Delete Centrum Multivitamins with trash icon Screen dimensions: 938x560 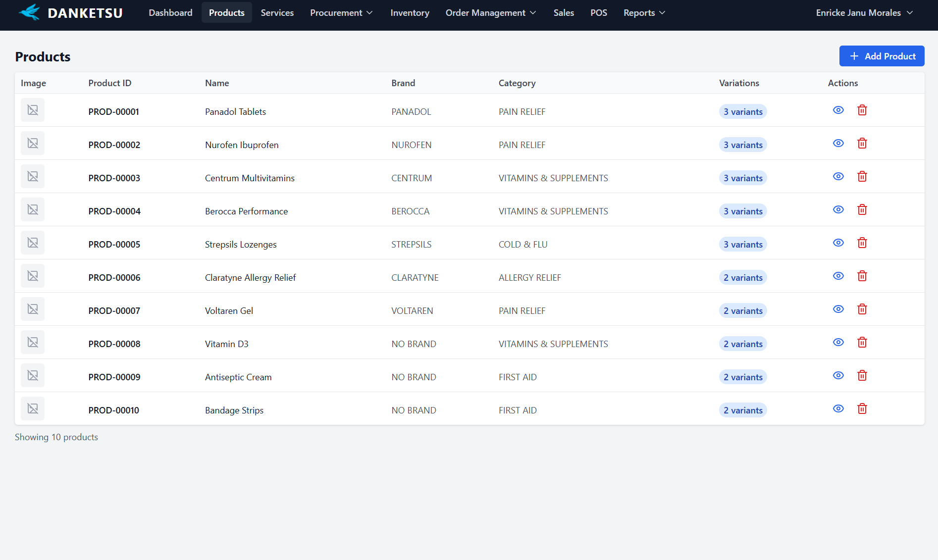point(862,177)
